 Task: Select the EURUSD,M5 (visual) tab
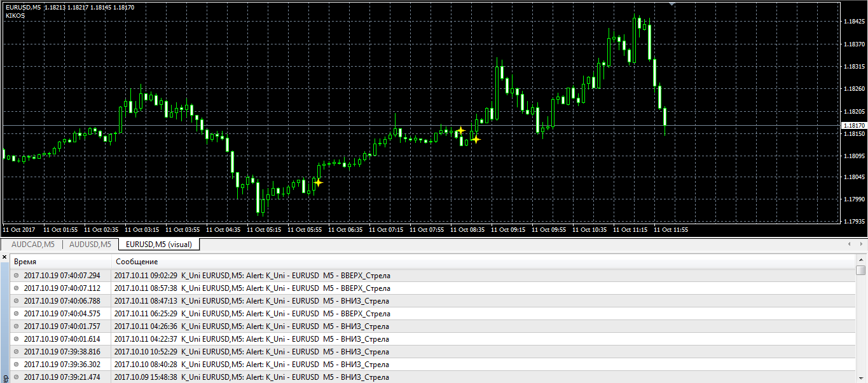pos(159,245)
